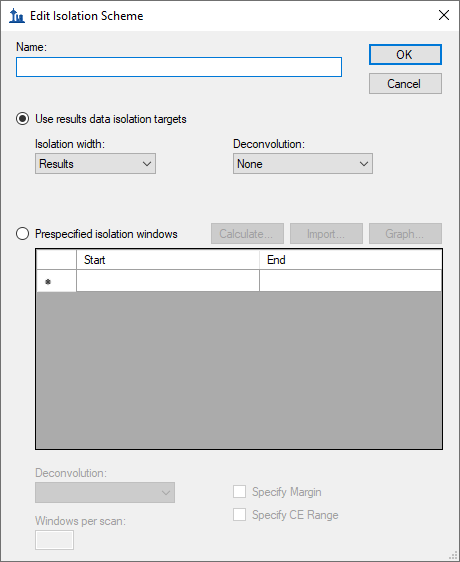
Task: Click the Skyline app icon in title bar
Action: (17, 16)
